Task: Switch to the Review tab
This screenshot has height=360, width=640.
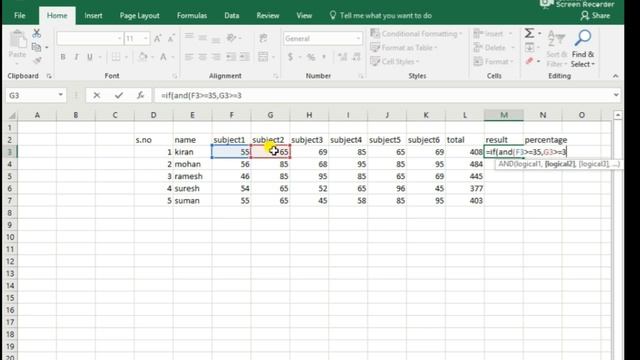Action: pyautogui.click(x=268, y=16)
